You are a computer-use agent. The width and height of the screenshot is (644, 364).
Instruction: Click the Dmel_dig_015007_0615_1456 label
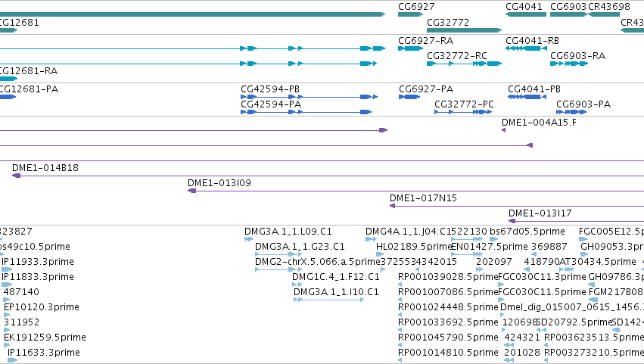[571, 307]
